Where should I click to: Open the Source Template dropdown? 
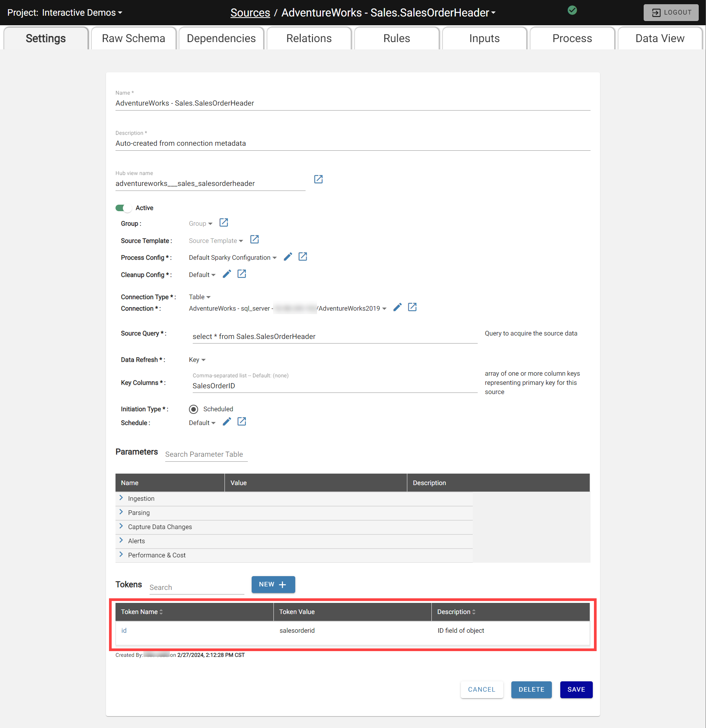[216, 241]
